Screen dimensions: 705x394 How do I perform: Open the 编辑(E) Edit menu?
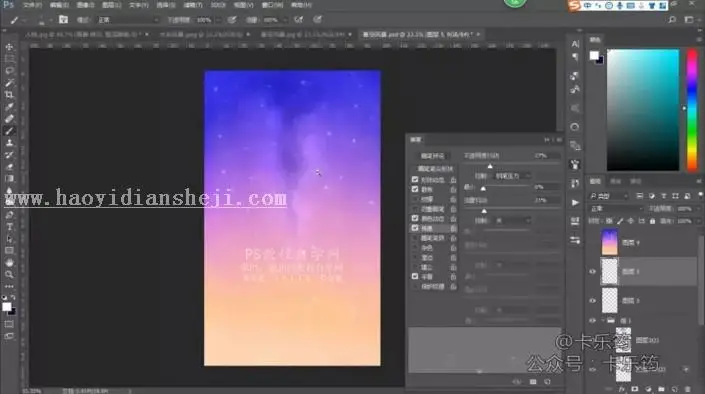tap(59, 5)
